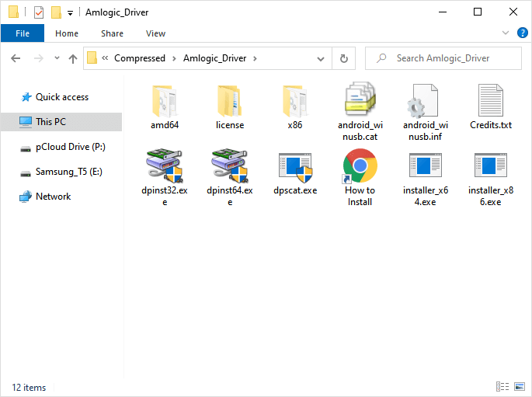Switch to details view layout

[x=502, y=386]
